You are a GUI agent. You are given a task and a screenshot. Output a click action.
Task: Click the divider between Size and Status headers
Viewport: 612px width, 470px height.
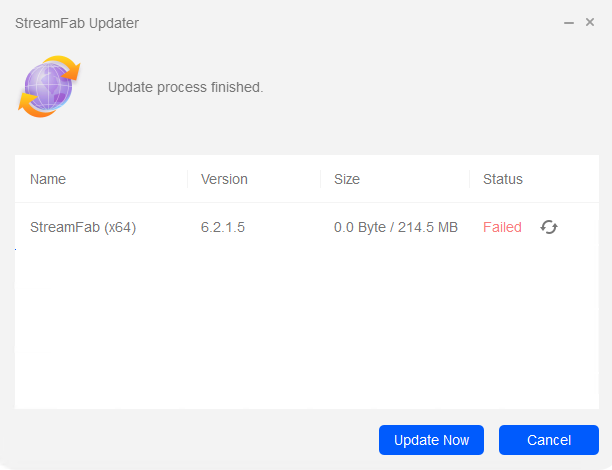click(469, 179)
